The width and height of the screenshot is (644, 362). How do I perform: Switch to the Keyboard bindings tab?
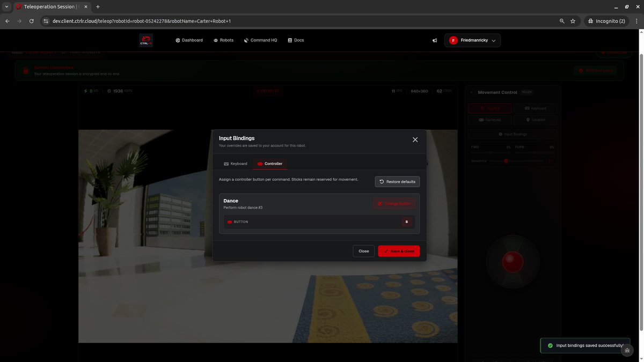coord(236,164)
